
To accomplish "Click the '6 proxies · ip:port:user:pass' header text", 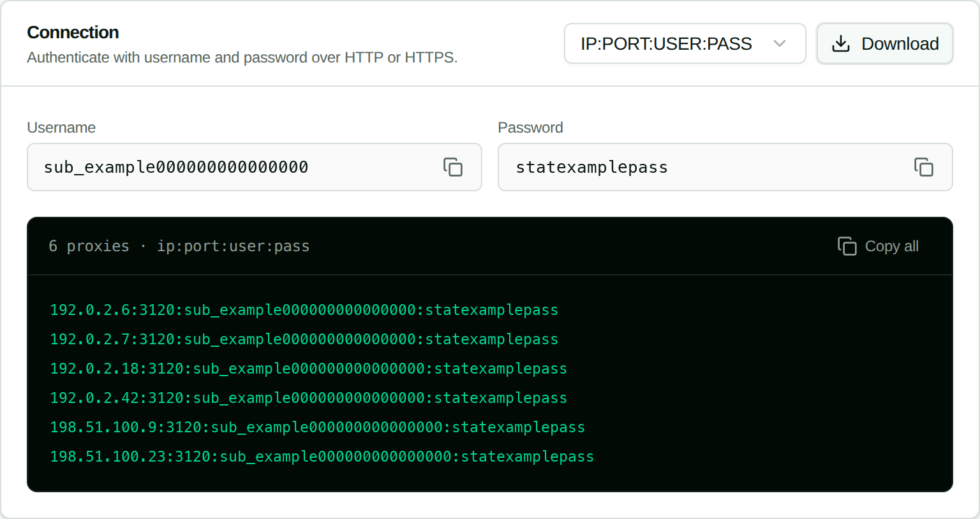I will pos(179,246).
